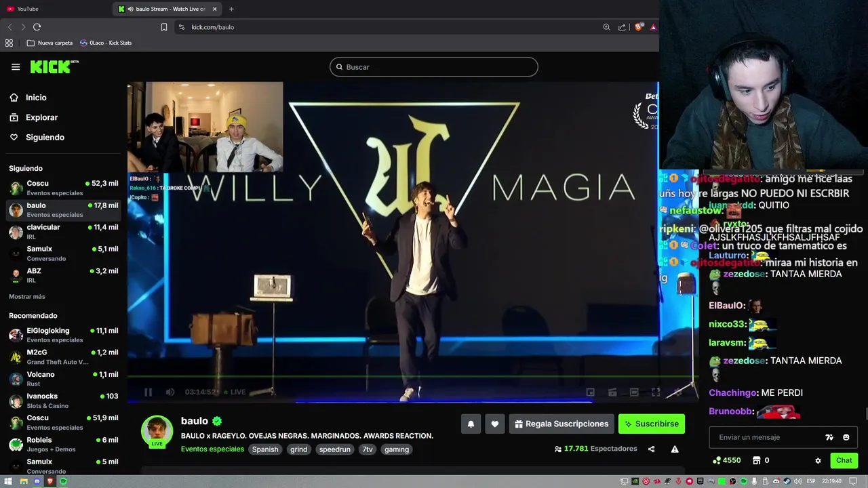868x488 pixels.
Task: Enable notifications bell for baulo
Action: click(471, 424)
